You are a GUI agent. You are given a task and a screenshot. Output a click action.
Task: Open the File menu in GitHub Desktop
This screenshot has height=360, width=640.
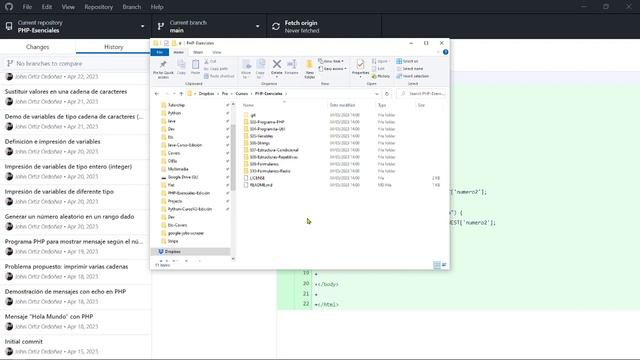point(27,7)
